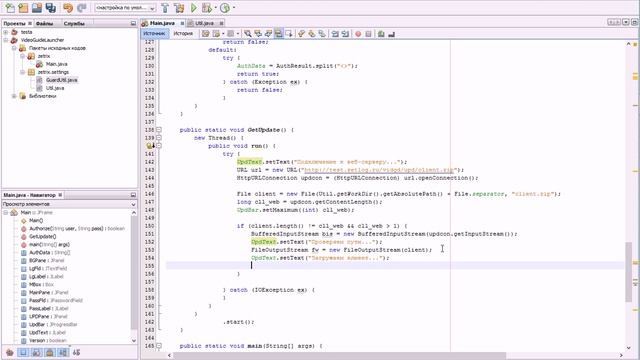
Task: Collapse the Main :: JFrame navigator node
Action: click(x=6, y=213)
